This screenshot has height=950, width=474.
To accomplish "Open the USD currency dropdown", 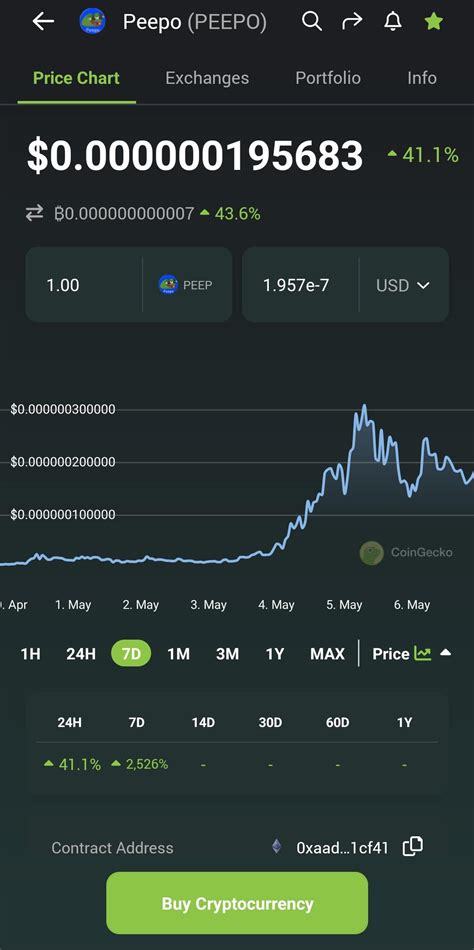I will pos(403,285).
